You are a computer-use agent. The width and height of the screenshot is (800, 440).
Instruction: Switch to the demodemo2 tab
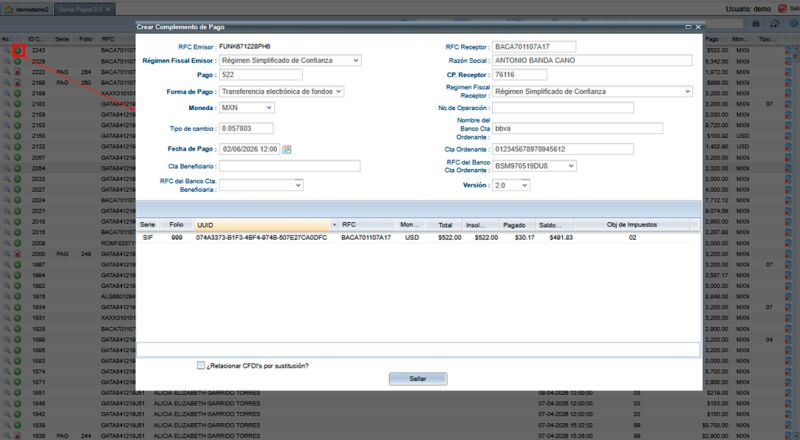[27, 9]
